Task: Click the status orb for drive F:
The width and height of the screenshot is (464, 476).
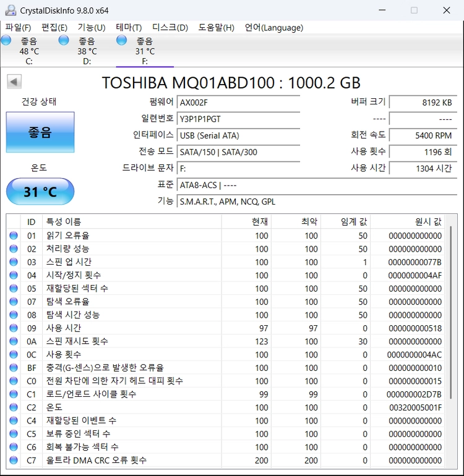Action: click(121, 40)
